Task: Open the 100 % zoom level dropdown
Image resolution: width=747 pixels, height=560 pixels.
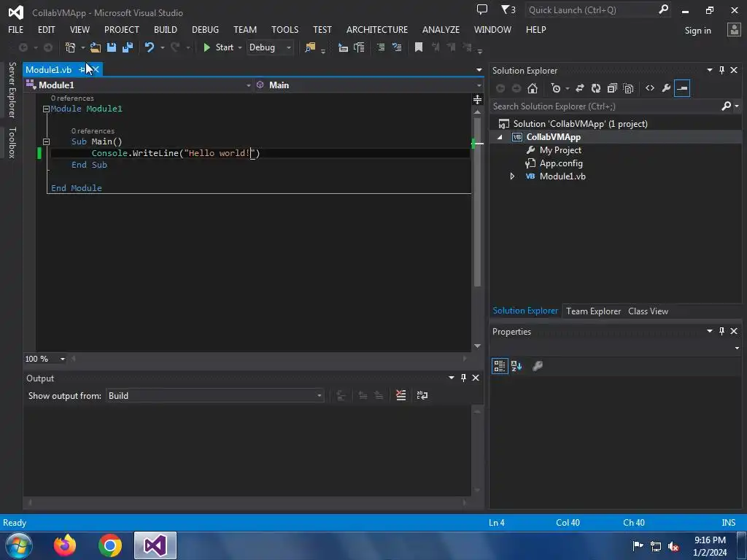Action: point(63,359)
